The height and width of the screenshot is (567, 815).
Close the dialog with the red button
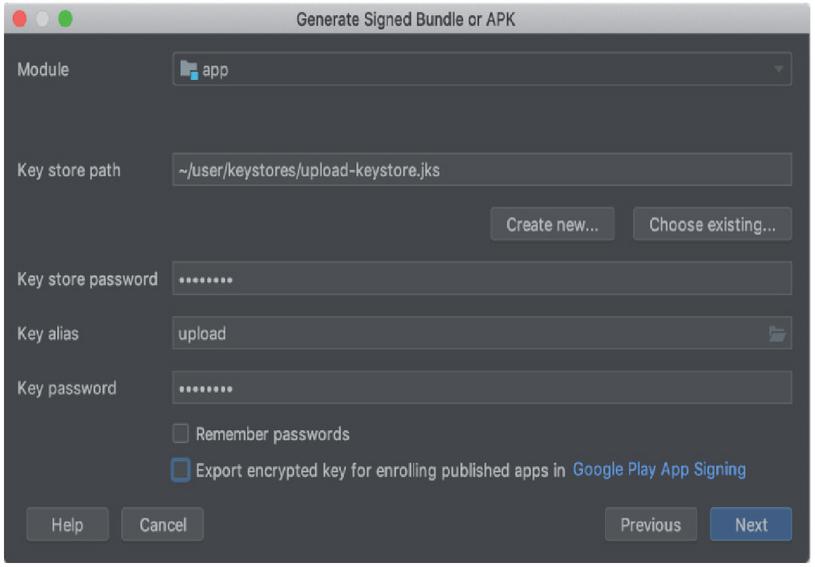[x=20, y=19]
